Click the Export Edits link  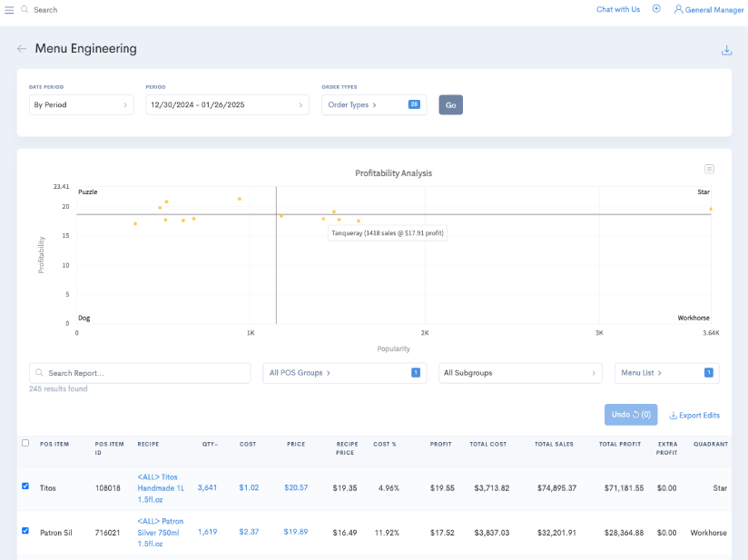(x=694, y=416)
